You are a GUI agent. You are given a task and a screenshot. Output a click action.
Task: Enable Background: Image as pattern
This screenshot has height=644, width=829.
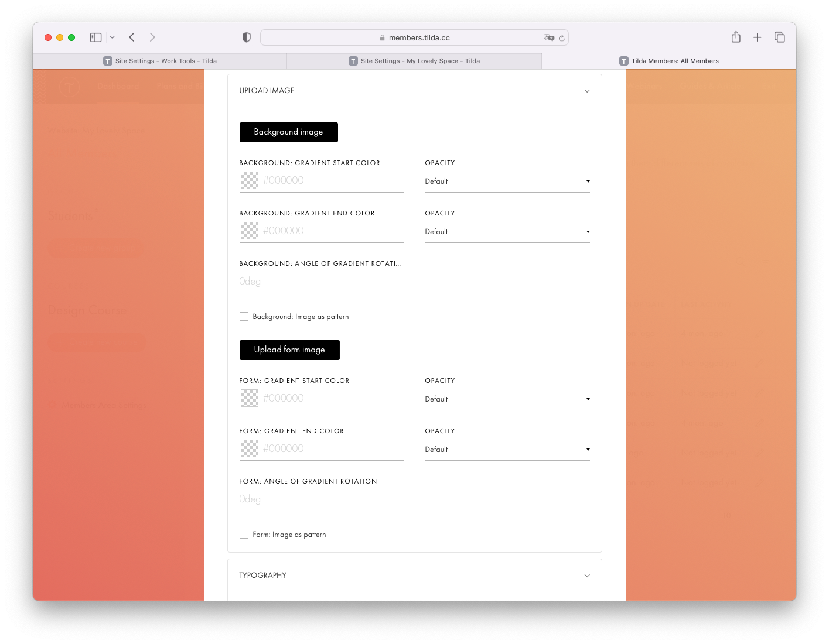click(x=244, y=316)
